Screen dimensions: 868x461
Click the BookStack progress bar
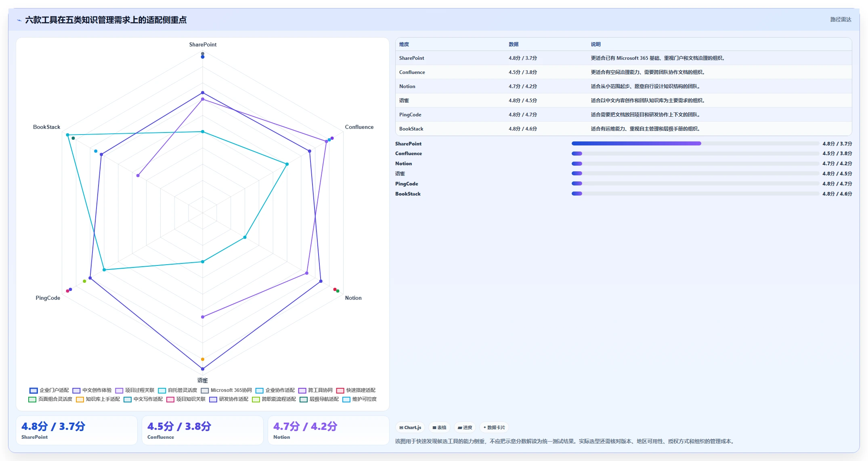point(695,194)
